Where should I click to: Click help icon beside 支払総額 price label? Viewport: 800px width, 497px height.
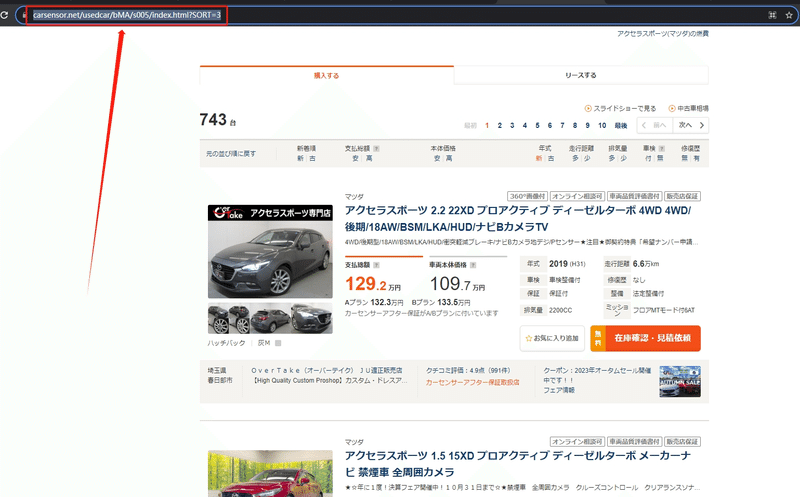point(377,265)
